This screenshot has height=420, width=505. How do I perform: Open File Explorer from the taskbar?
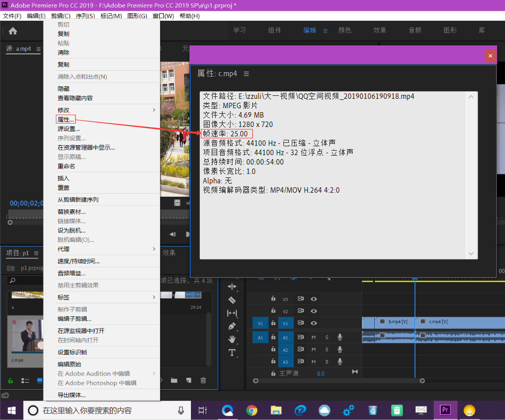pos(276,410)
